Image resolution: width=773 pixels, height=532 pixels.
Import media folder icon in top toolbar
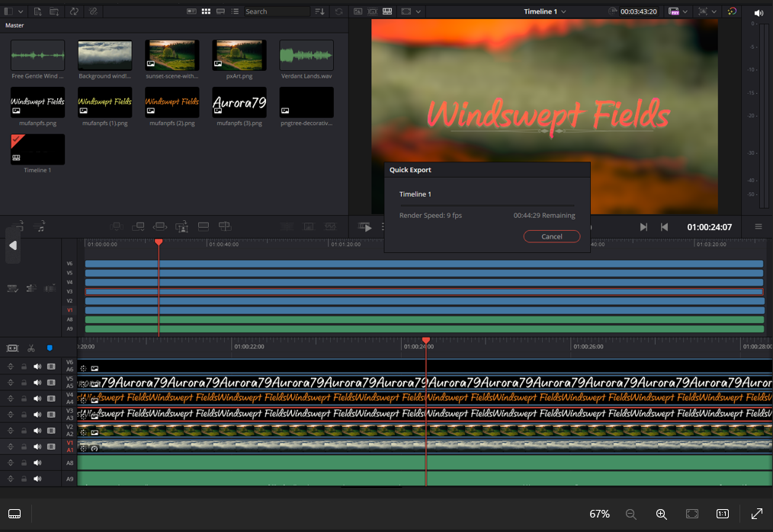coord(54,11)
